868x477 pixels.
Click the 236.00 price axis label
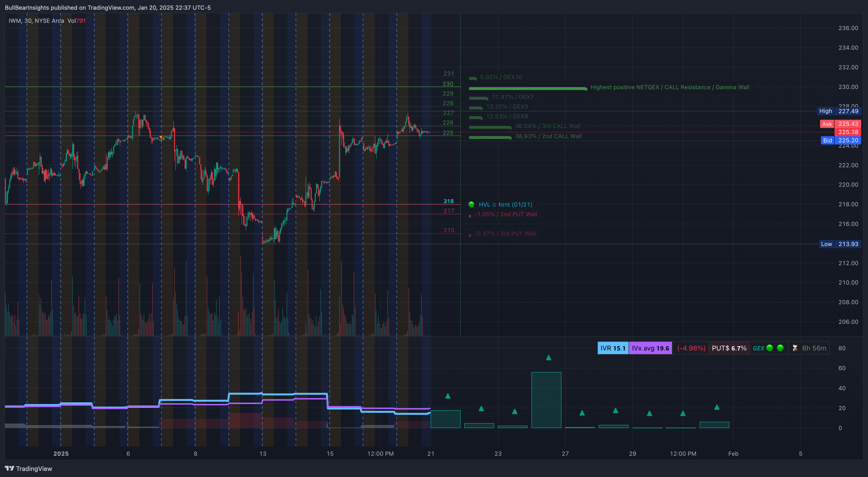coord(848,28)
